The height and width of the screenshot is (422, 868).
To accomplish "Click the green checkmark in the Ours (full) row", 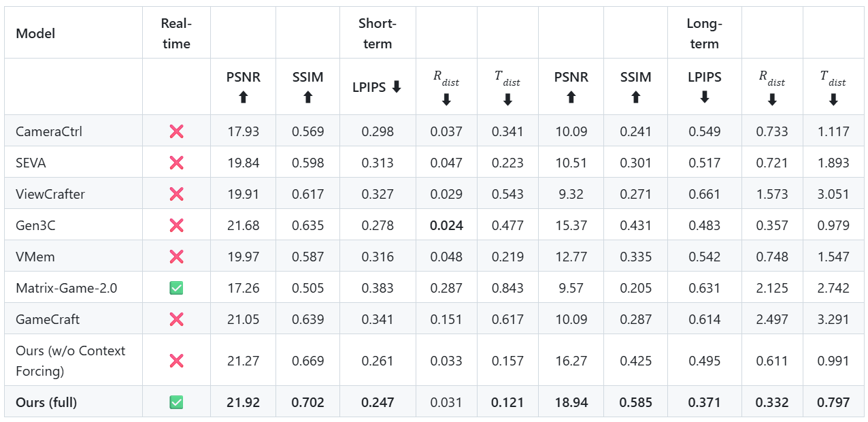I will coord(176,402).
